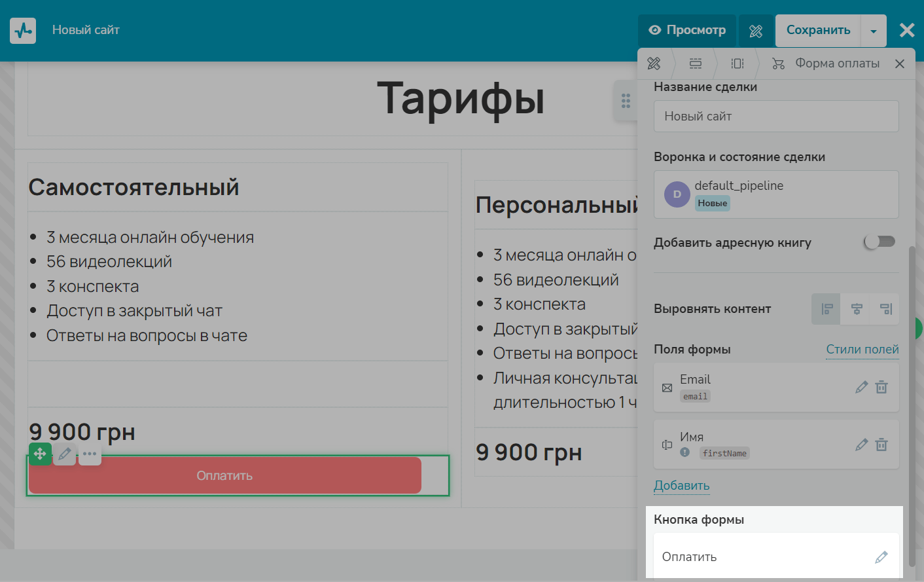
Task: Click the warning icon under Имя
Action: coord(685,452)
